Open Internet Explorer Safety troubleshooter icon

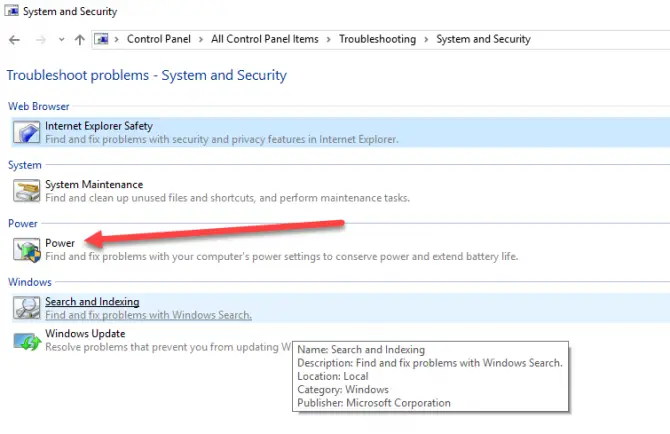click(x=26, y=132)
